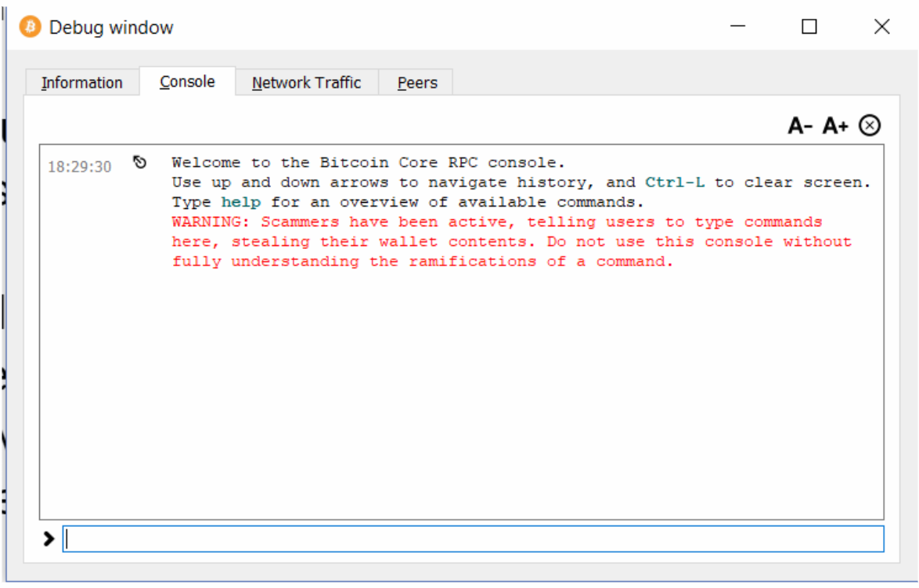
Task: Click the 'help' command text
Action: pyautogui.click(x=241, y=202)
